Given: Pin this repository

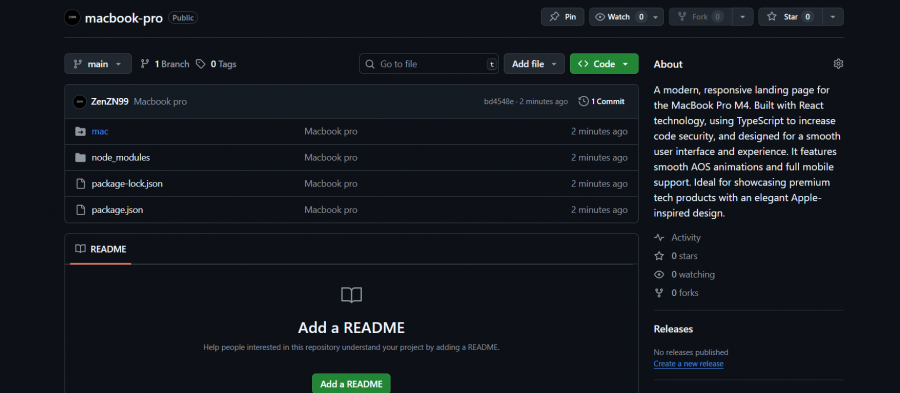Looking at the screenshot, I should (562, 17).
